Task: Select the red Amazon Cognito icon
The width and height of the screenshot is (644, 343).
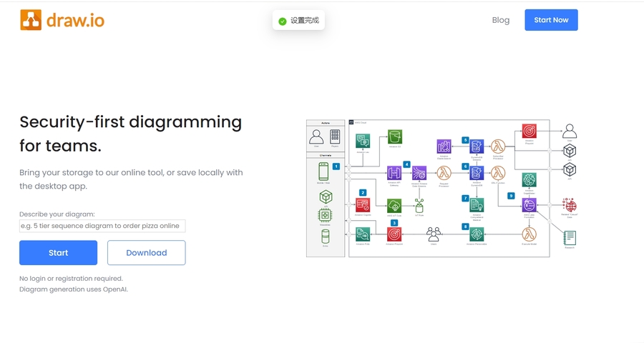Action: pos(363,204)
